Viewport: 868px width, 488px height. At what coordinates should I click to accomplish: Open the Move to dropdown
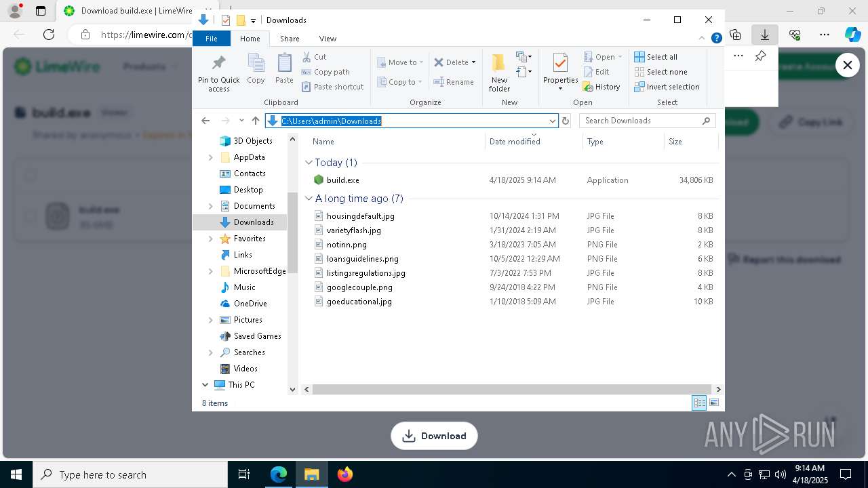[x=400, y=62]
